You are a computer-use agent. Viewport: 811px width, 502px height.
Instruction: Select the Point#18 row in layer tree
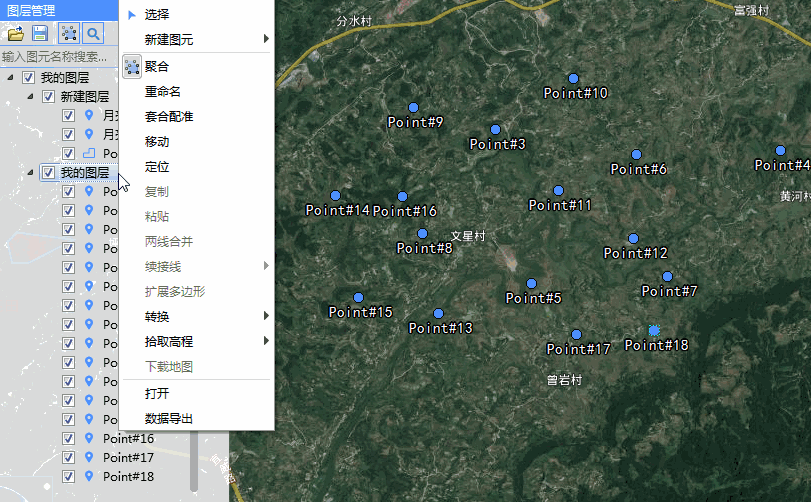tap(128, 477)
